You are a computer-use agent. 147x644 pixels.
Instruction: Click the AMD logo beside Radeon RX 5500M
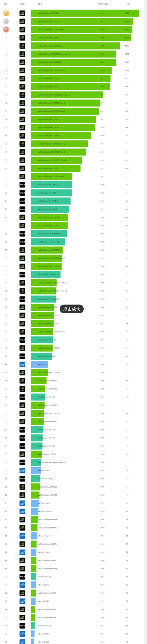point(22,185)
